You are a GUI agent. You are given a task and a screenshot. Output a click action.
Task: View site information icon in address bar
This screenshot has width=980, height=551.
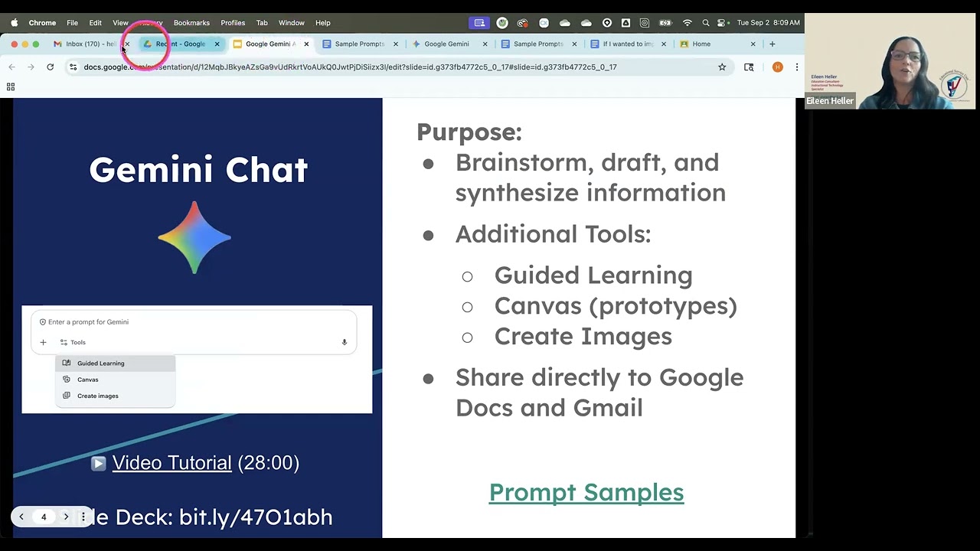(73, 67)
